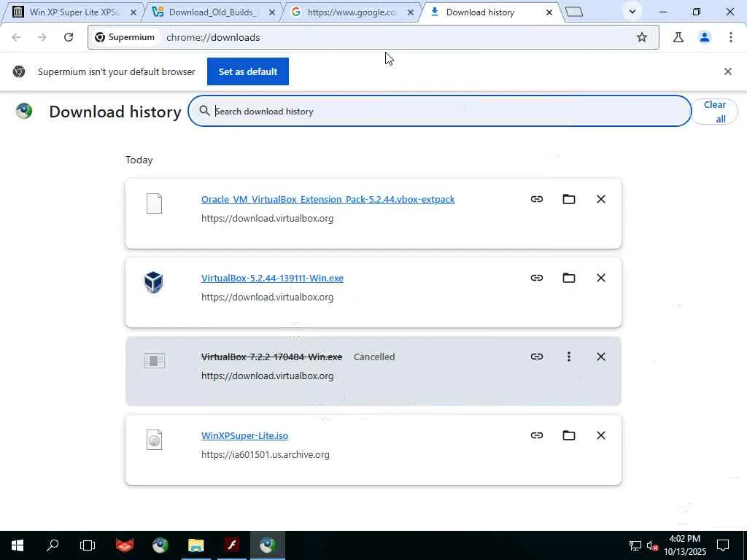This screenshot has height=560, width=747.
Task: Switch to the Google tab
Action: pos(350,12)
